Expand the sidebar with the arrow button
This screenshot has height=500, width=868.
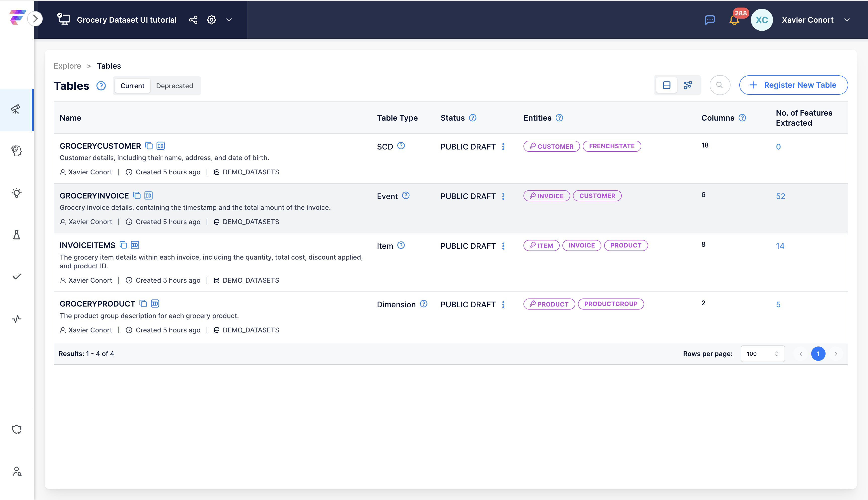pyautogui.click(x=35, y=19)
